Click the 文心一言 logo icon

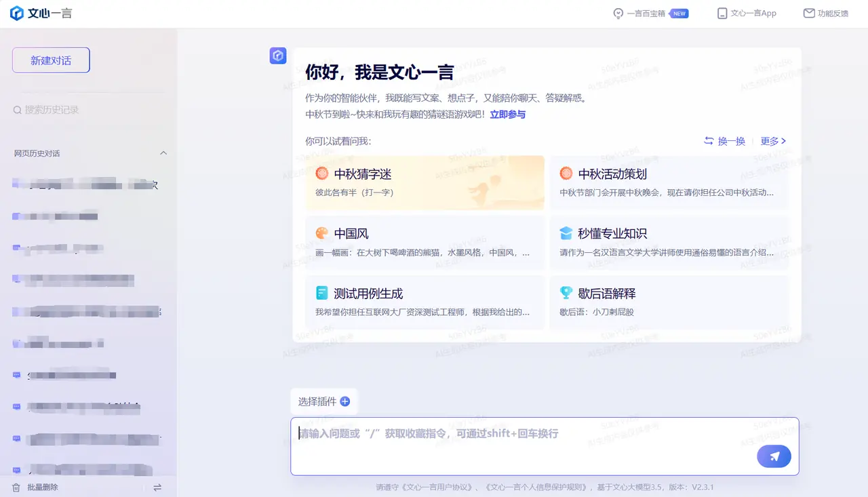(x=16, y=13)
